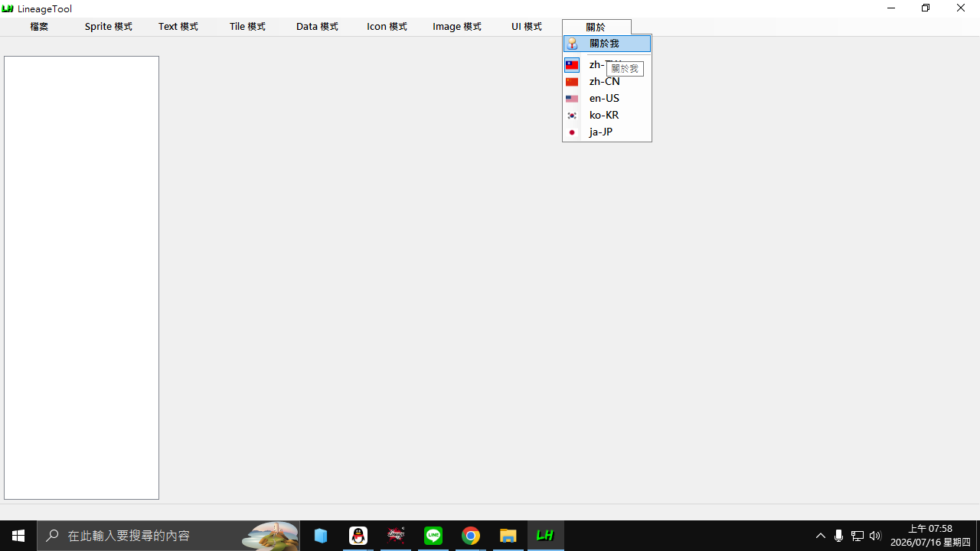
Task: Choose ja-JP language option
Action: (607, 132)
